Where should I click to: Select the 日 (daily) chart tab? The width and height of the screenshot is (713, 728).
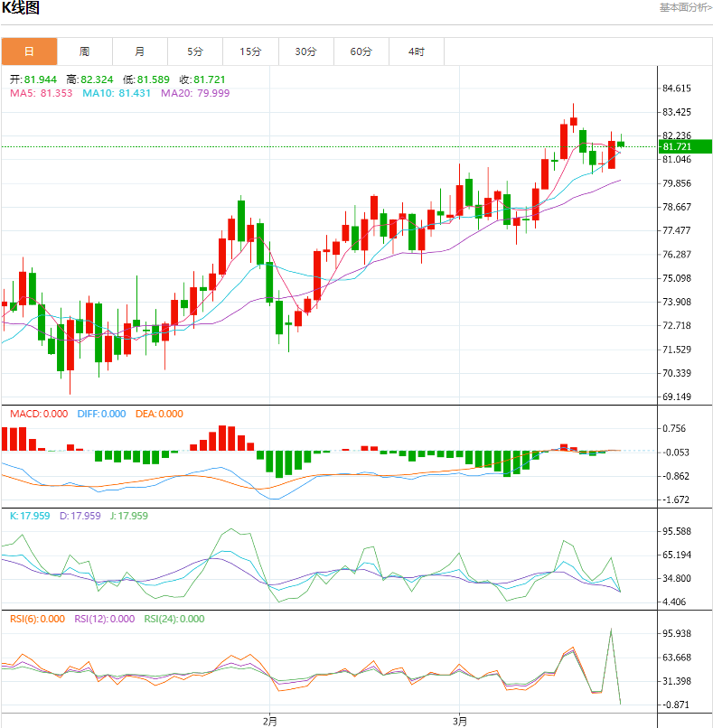point(29,51)
